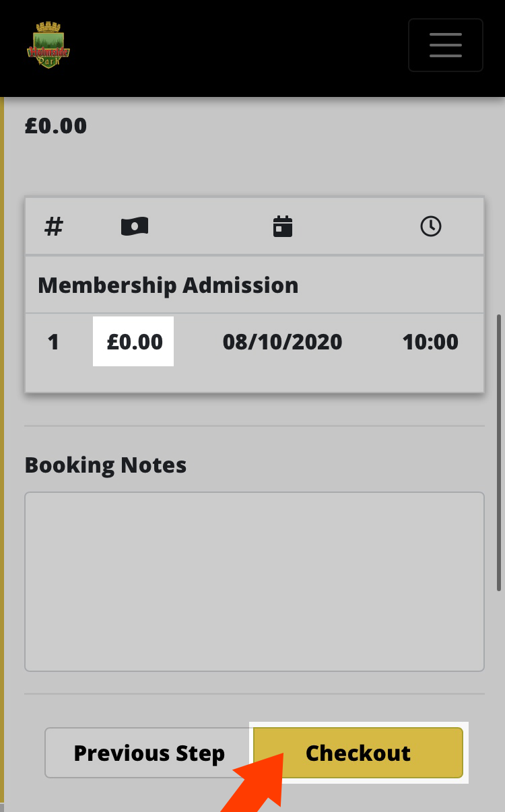Click the 08/10/2020 booking date

pos(283,342)
